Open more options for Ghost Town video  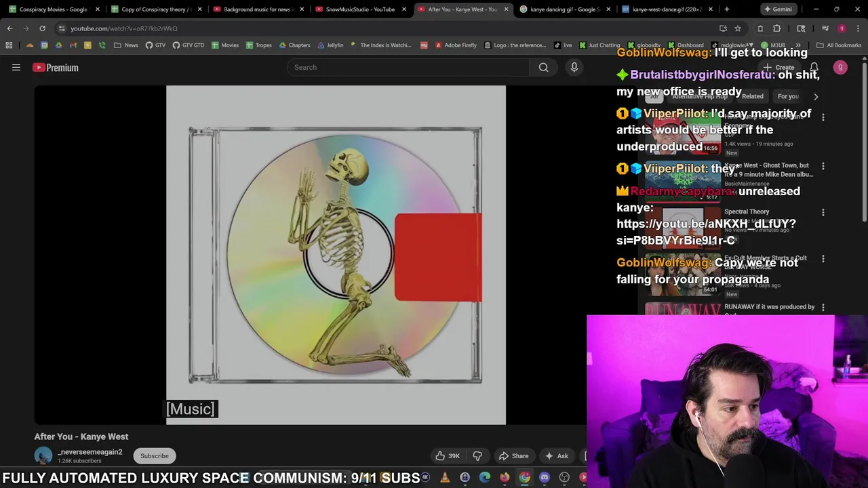pos(823,166)
